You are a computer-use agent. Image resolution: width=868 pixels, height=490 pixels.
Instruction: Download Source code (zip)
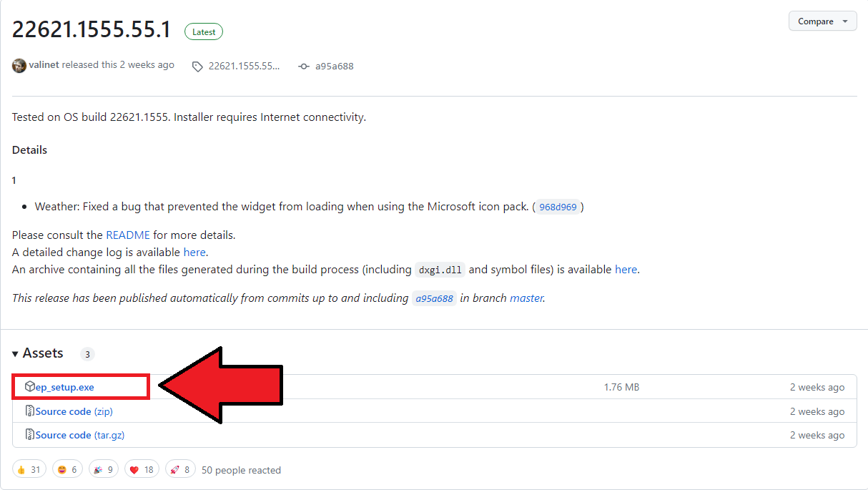pos(74,411)
